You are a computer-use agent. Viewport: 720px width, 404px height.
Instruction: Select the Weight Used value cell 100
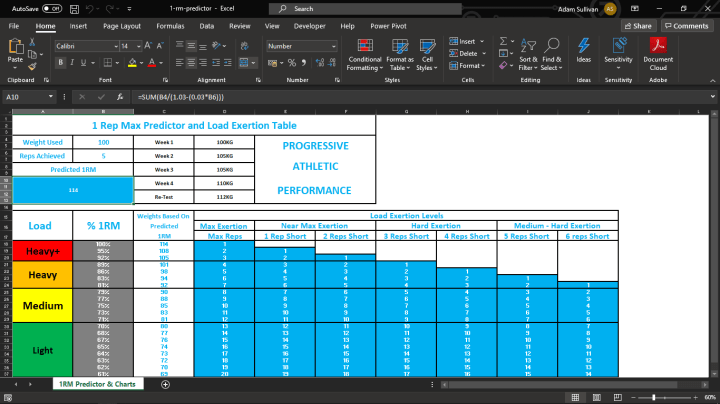point(103,142)
